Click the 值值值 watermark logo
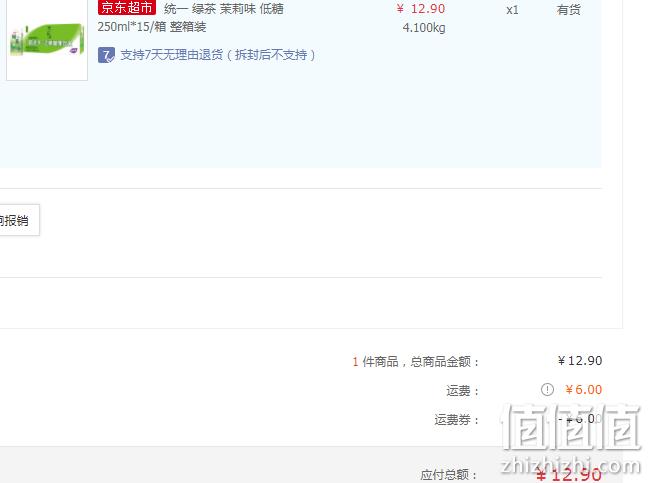 [x=571, y=427]
